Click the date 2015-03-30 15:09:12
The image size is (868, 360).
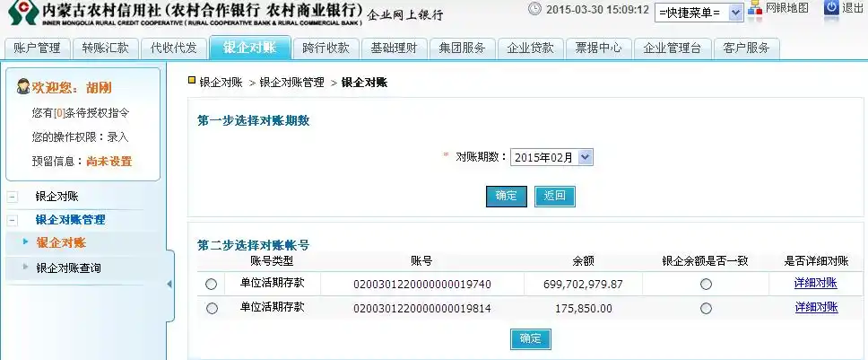(597, 9)
